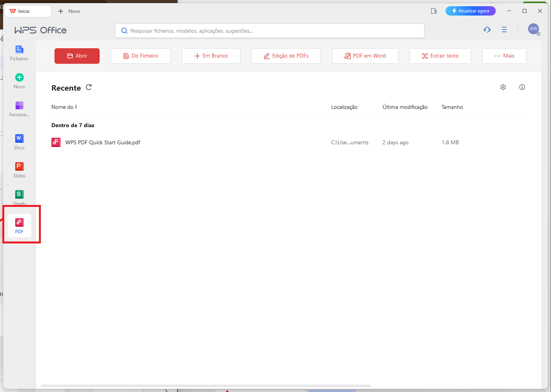Show more tools with Mais button

pyautogui.click(x=504, y=56)
